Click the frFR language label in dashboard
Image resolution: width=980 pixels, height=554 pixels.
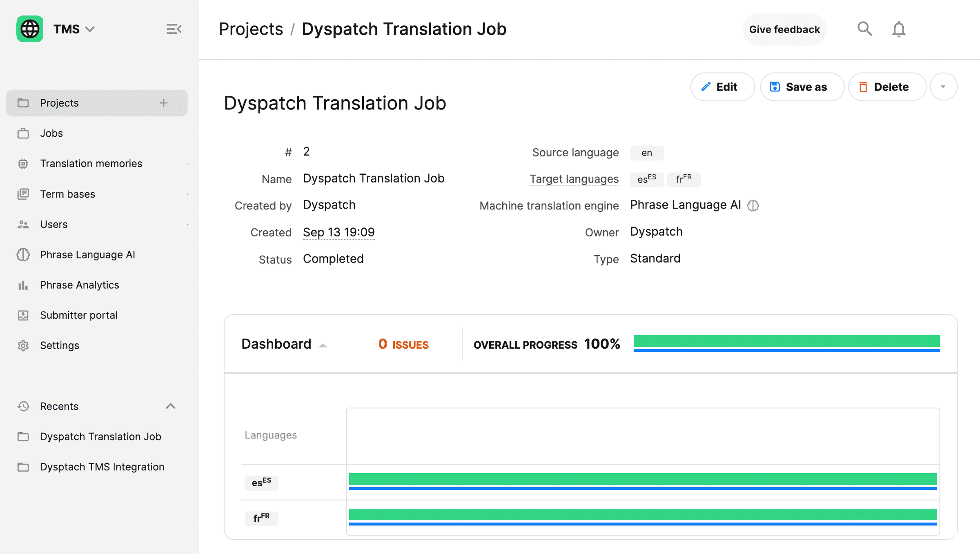coord(261,518)
